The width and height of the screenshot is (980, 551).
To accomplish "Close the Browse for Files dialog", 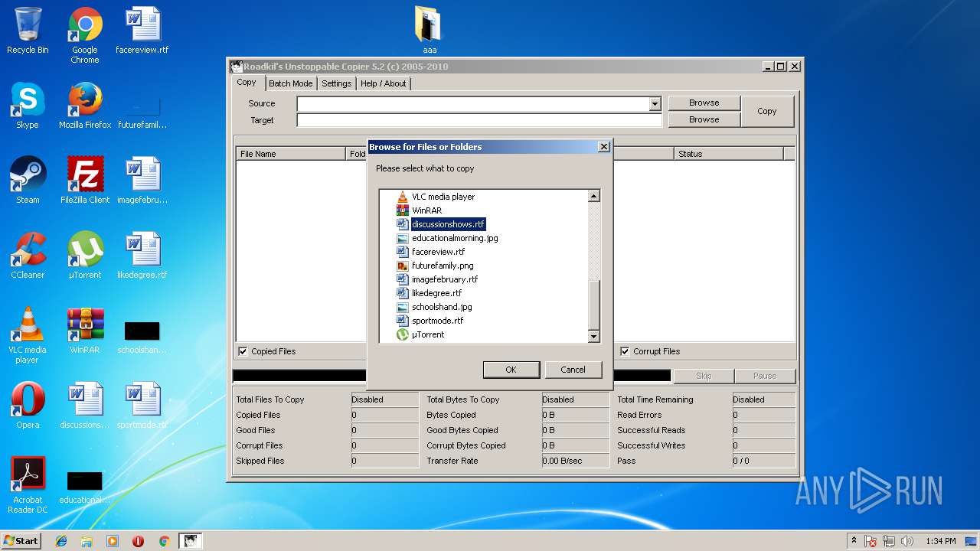I will pyautogui.click(x=603, y=146).
